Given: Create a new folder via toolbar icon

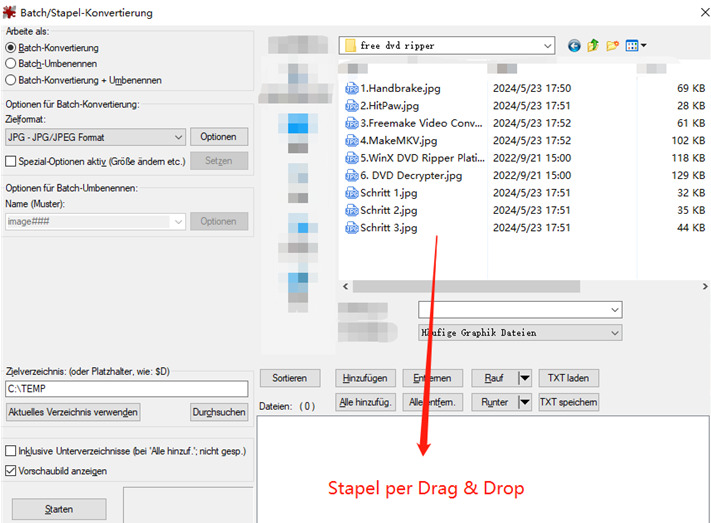Looking at the screenshot, I should [x=613, y=45].
